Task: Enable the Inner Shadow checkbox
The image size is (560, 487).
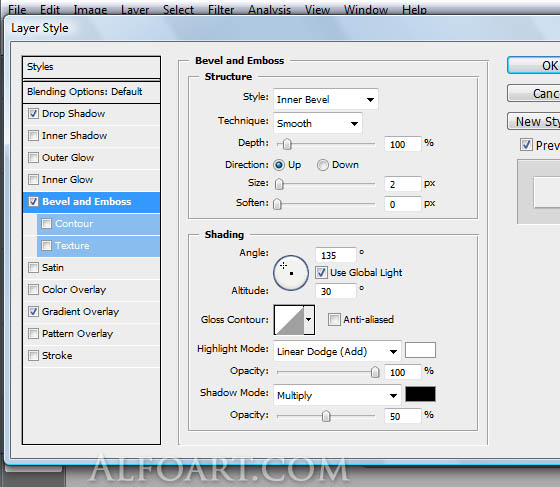Action: coord(33,136)
